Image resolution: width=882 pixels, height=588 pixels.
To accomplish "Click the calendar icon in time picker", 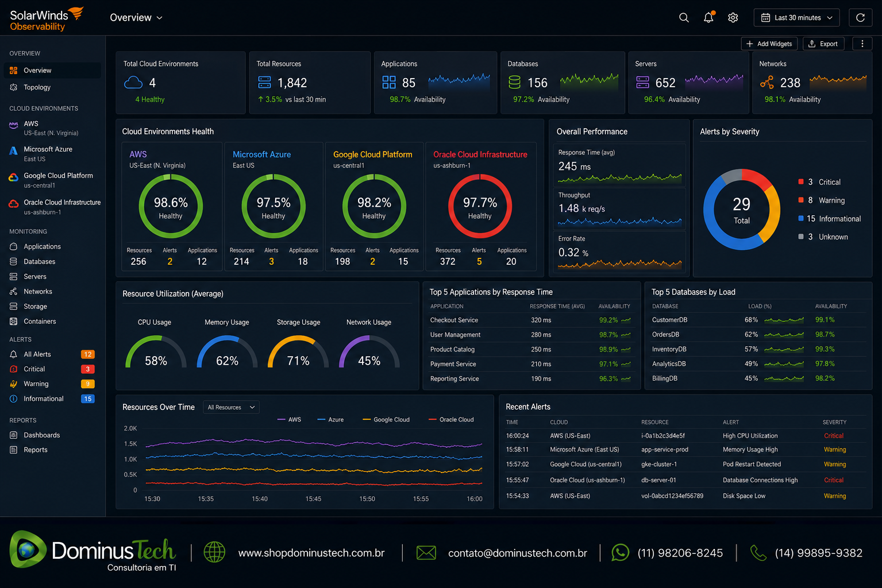I will coord(765,18).
